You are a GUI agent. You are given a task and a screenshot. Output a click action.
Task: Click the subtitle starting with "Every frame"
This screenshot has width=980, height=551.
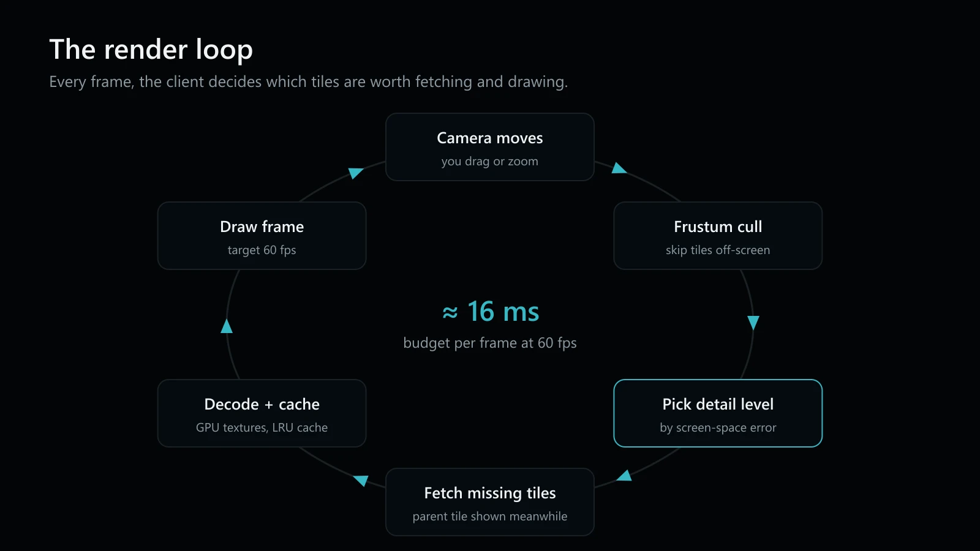point(309,82)
